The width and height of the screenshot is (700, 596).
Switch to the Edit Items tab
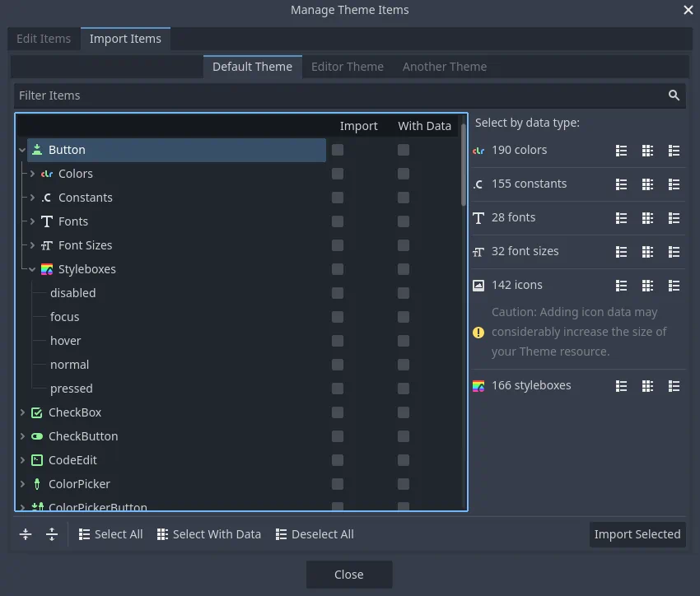click(x=44, y=39)
